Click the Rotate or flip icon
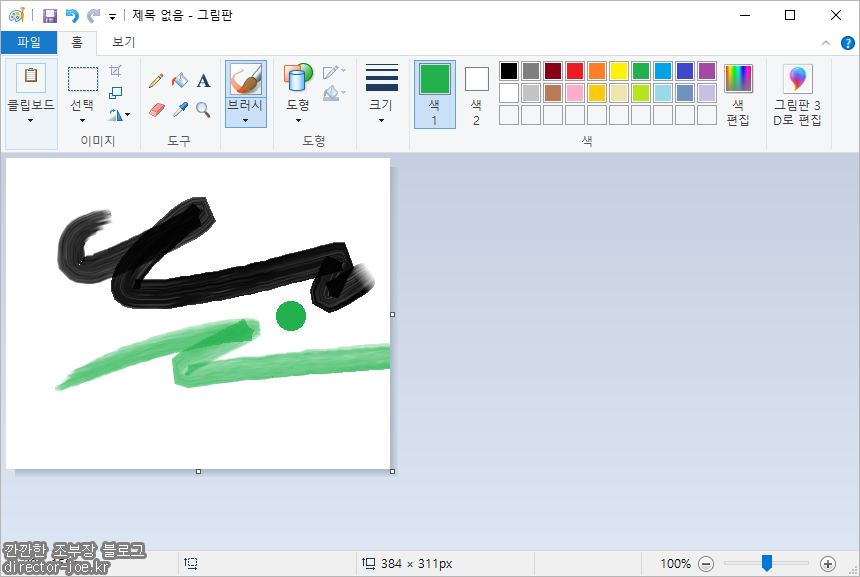Image resolution: width=860 pixels, height=577 pixels. click(116, 115)
